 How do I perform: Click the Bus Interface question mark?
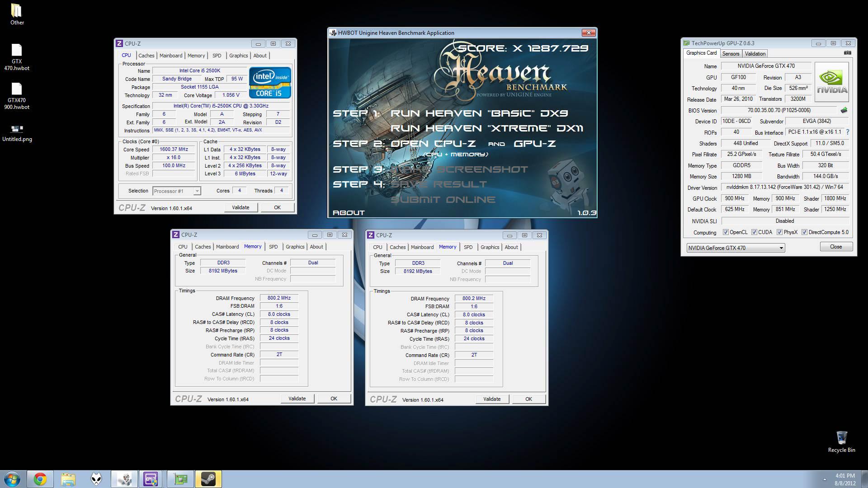847,132
